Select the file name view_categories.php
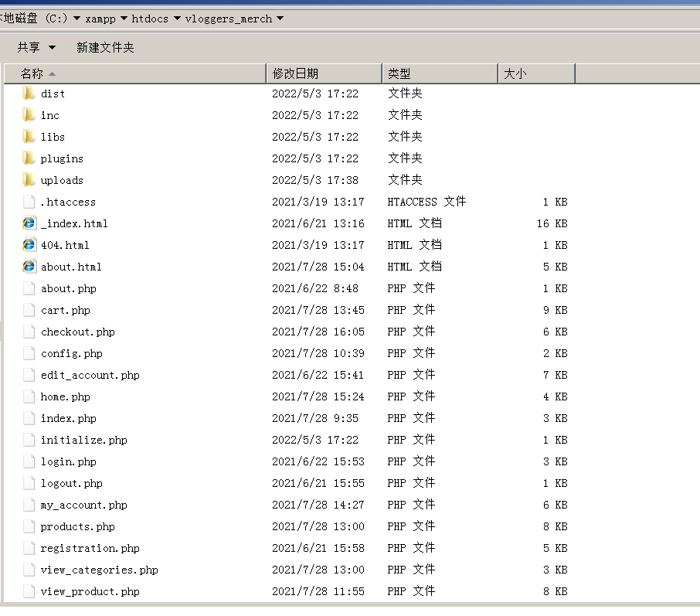The image size is (700, 616). pos(99,570)
